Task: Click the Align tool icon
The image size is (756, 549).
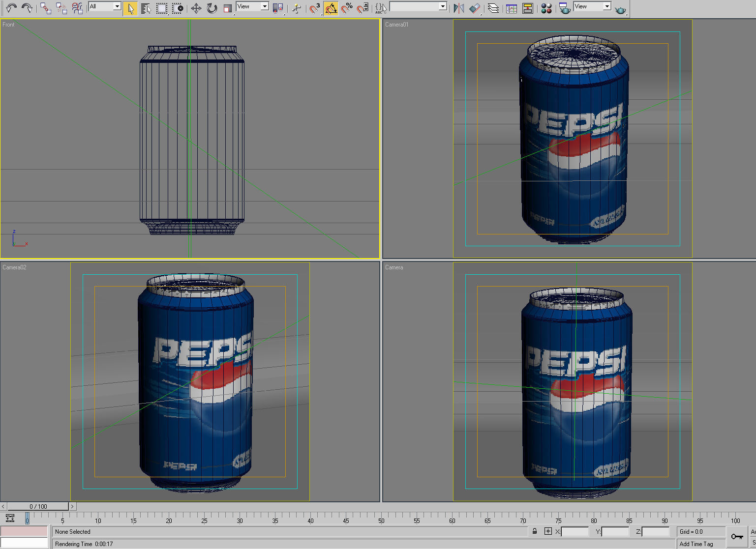Action: pos(475,8)
